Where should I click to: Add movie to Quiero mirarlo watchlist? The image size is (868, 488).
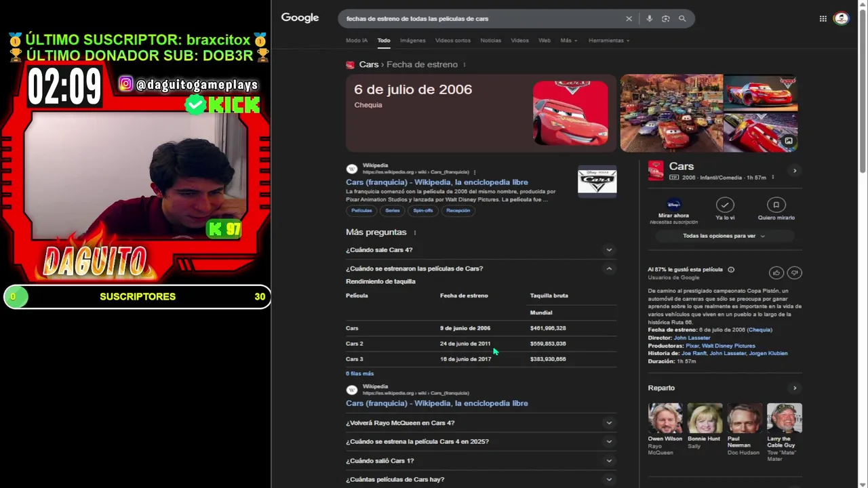click(x=776, y=205)
